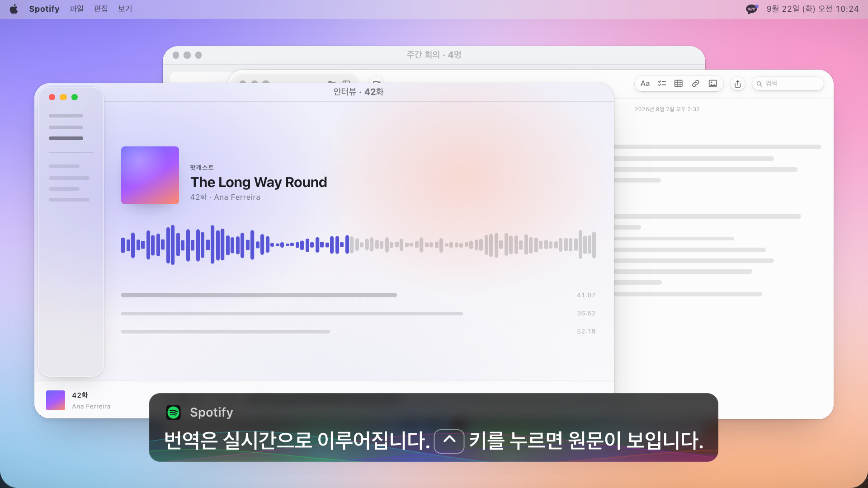Screen dimensions: 868x488
Task: Open text format Aa in Notes toolbar
Action: click(645, 84)
